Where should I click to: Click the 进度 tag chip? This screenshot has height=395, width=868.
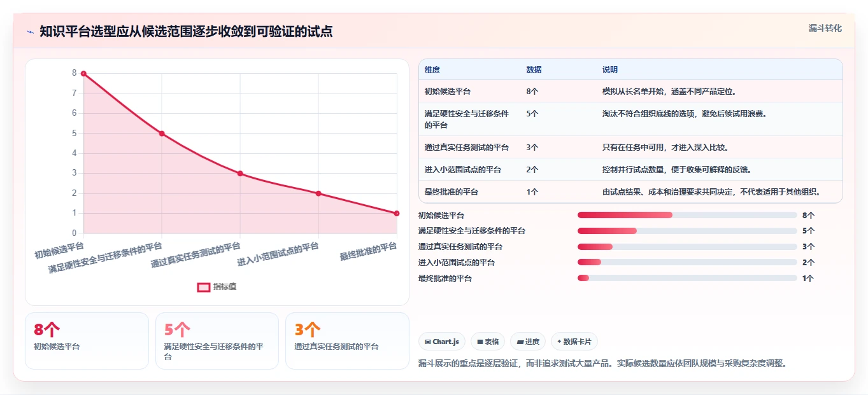[528, 342]
